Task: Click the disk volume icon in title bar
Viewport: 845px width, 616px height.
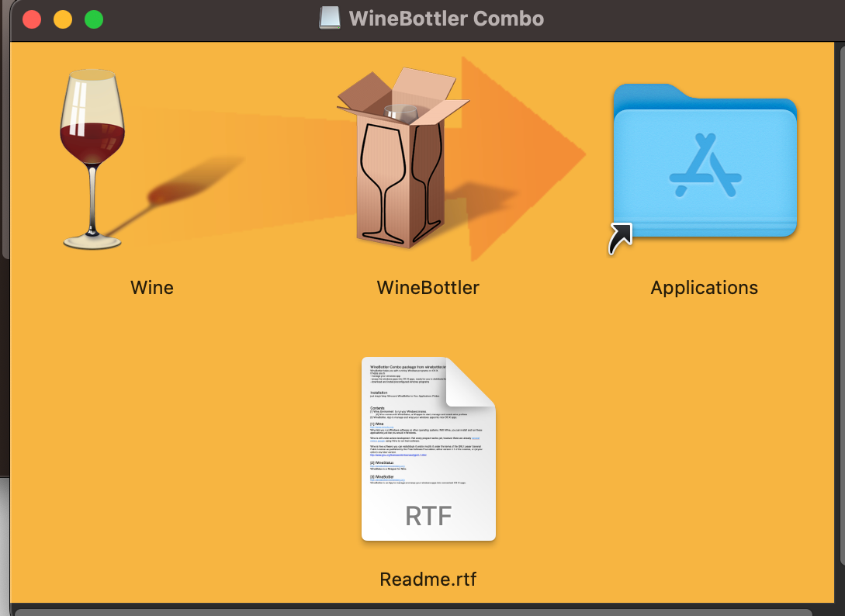Action: (x=329, y=18)
